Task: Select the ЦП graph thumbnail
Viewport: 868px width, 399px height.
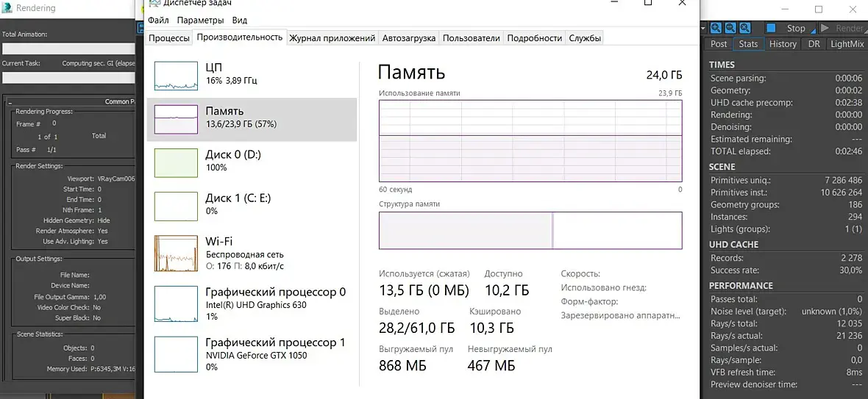Action: [x=176, y=76]
